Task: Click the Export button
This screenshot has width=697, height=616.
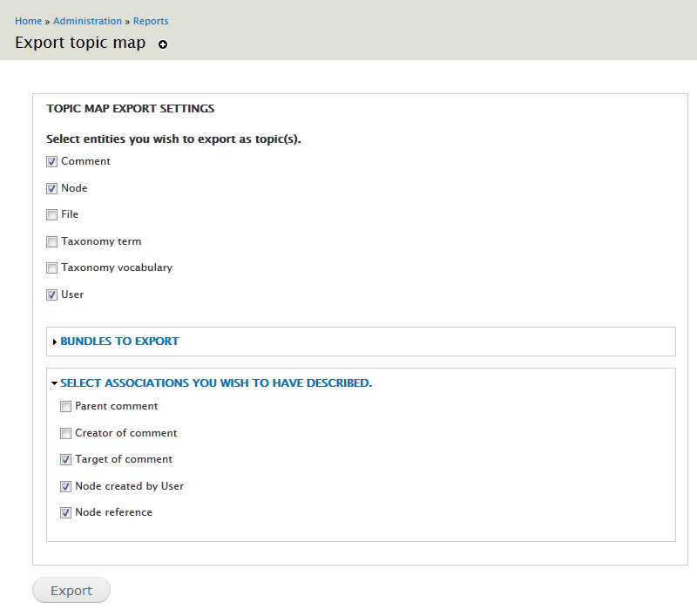Action: coord(71,590)
